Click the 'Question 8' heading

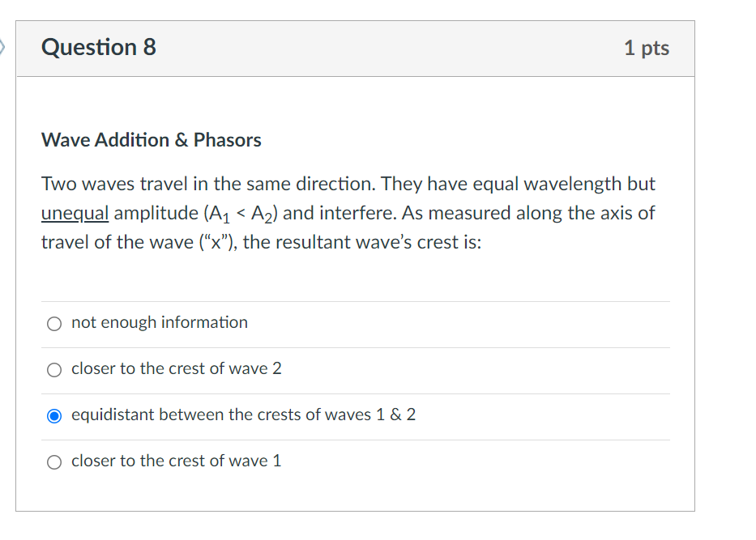(x=98, y=47)
